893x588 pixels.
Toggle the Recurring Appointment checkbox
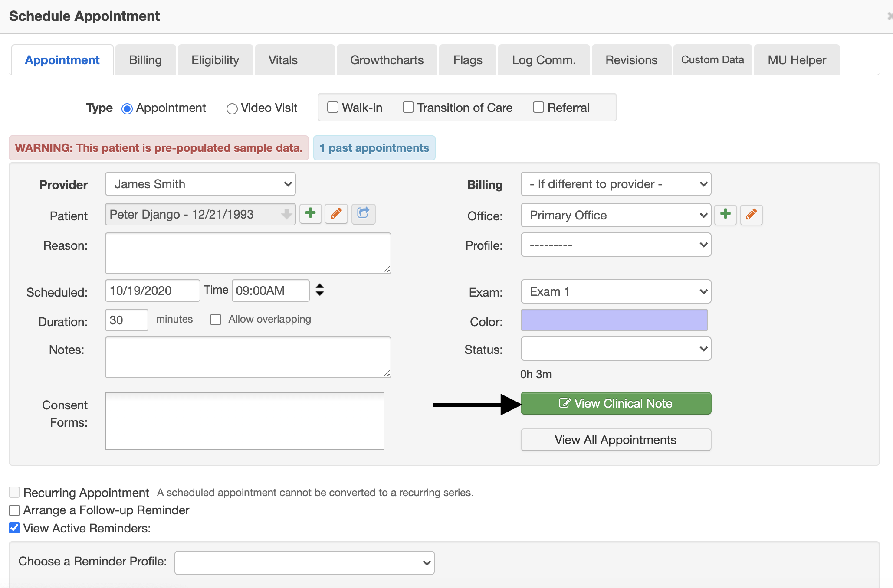pos(14,492)
